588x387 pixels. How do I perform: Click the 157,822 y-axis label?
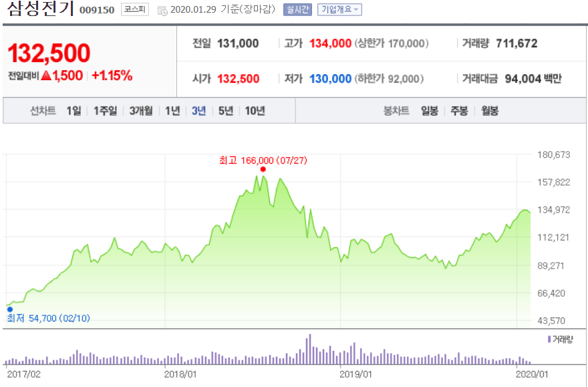[x=553, y=182]
